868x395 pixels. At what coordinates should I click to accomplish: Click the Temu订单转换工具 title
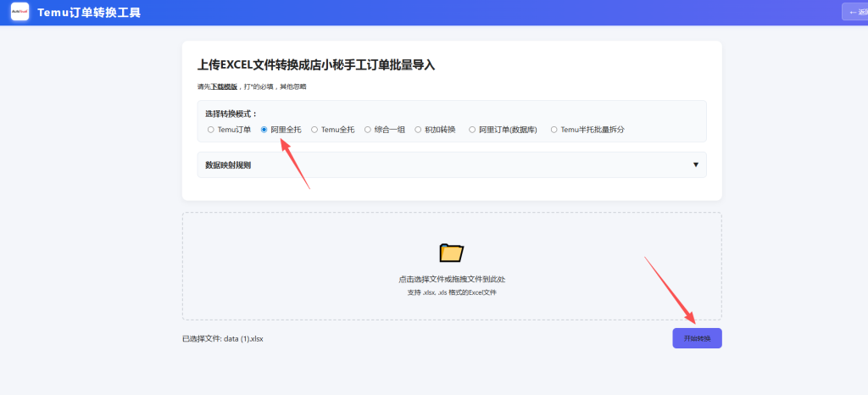coord(89,12)
